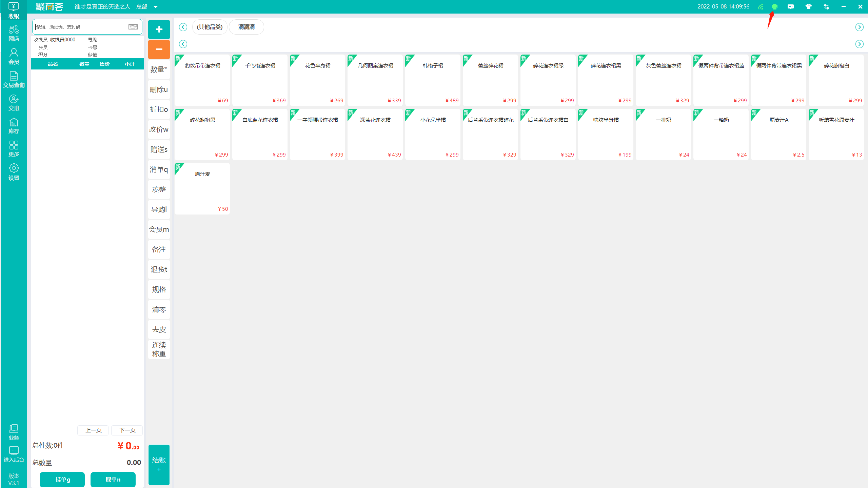The width and height of the screenshot is (868, 488).
Task: Open the 网店 online store sidebar icon
Action: coord(14,34)
